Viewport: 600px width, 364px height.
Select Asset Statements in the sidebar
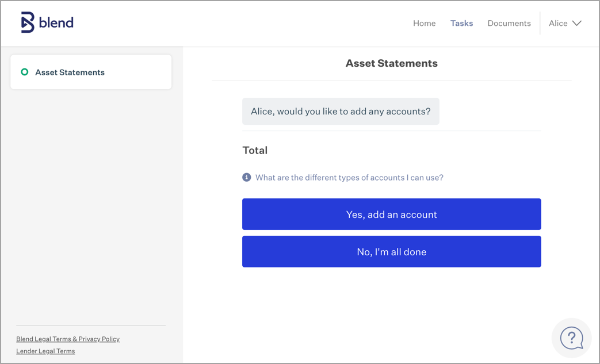pyautogui.click(x=91, y=72)
